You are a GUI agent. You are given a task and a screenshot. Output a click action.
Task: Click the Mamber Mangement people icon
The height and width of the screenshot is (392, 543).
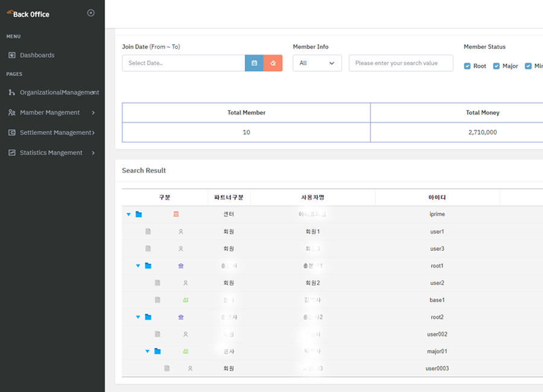[12, 113]
